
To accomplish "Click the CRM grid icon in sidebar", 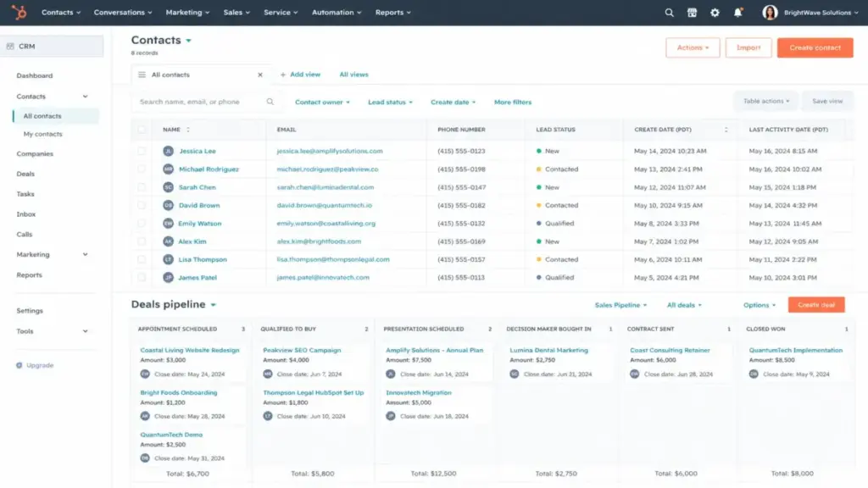I will pos(10,47).
